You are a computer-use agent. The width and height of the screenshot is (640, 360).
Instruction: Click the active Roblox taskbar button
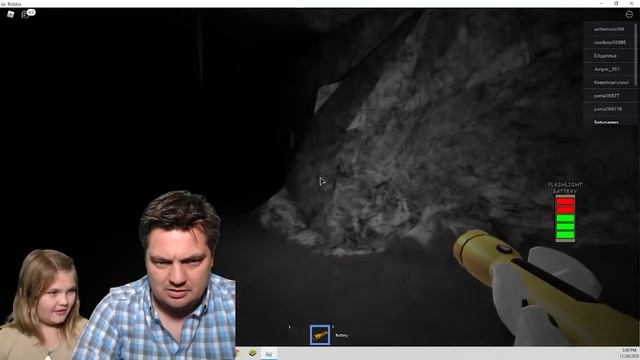(269, 353)
